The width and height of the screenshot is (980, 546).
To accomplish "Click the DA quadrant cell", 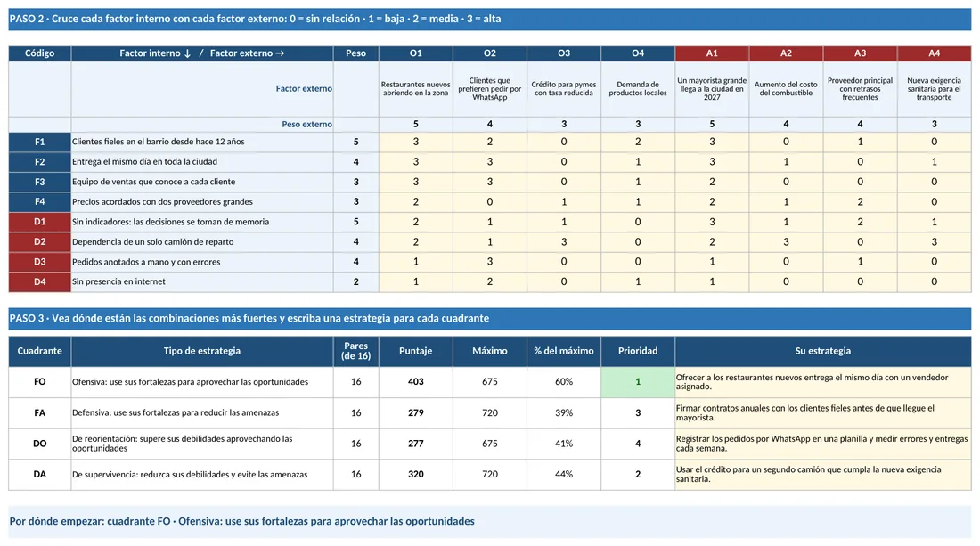I will click(39, 474).
